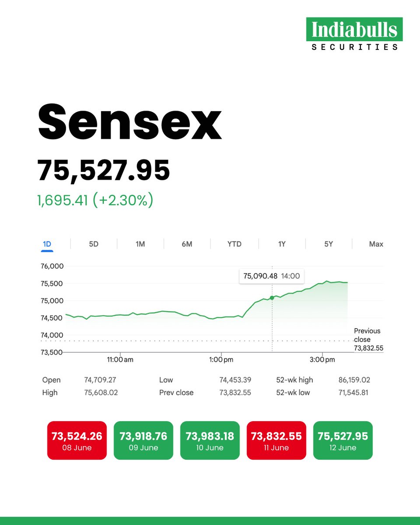The image size is (420, 525).
Task: Click the Sensex headline title
Action: pos(130,121)
